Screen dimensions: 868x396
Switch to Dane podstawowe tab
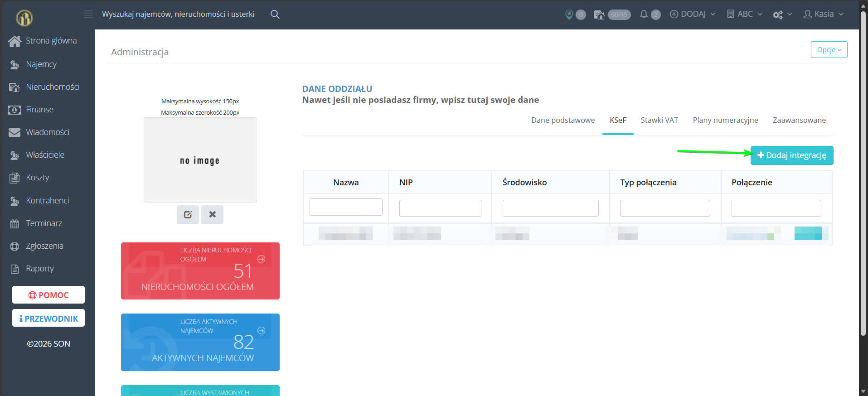coord(563,121)
